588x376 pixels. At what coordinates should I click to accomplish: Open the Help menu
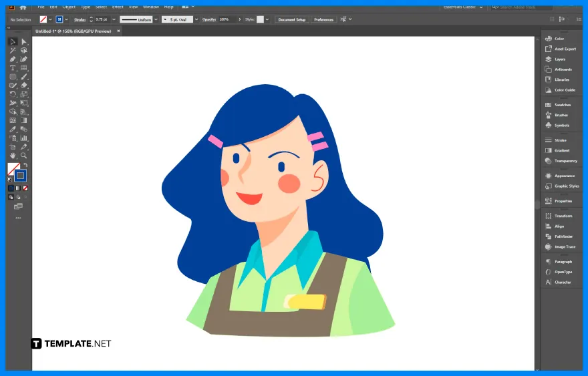point(169,7)
